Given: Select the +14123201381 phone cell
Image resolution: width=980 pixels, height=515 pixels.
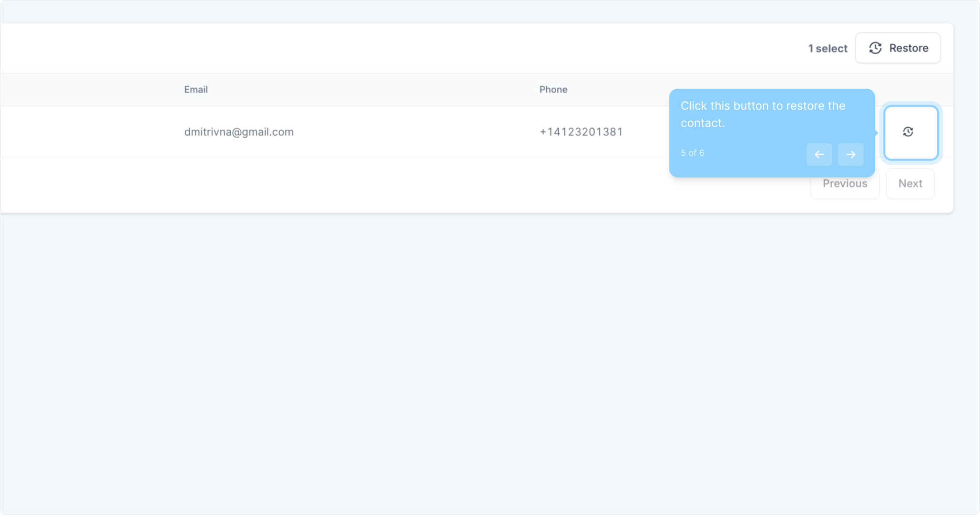Looking at the screenshot, I should click(581, 132).
